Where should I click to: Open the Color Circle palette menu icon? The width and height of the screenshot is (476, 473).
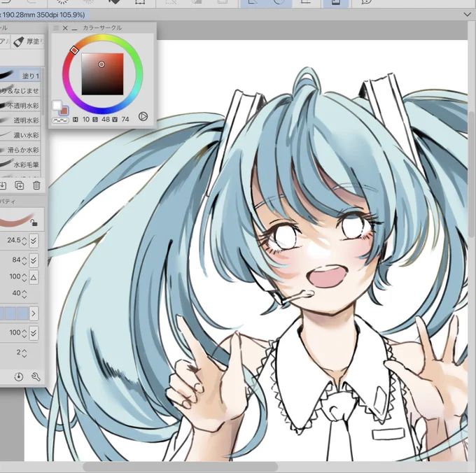(56, 28)
